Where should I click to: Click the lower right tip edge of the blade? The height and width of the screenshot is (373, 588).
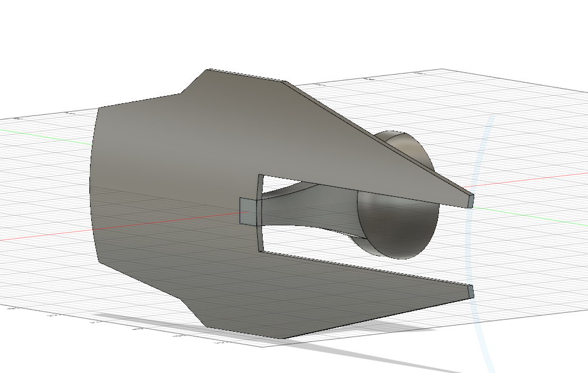point(471,291)
